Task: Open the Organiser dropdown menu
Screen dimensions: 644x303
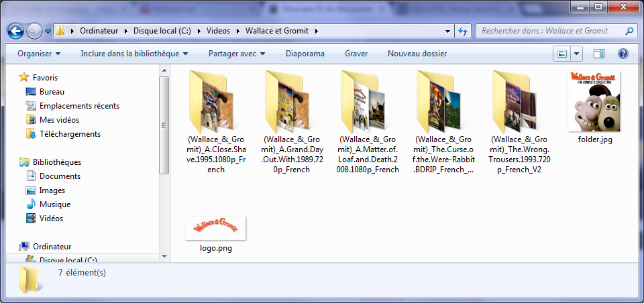Action: point(38,54)
